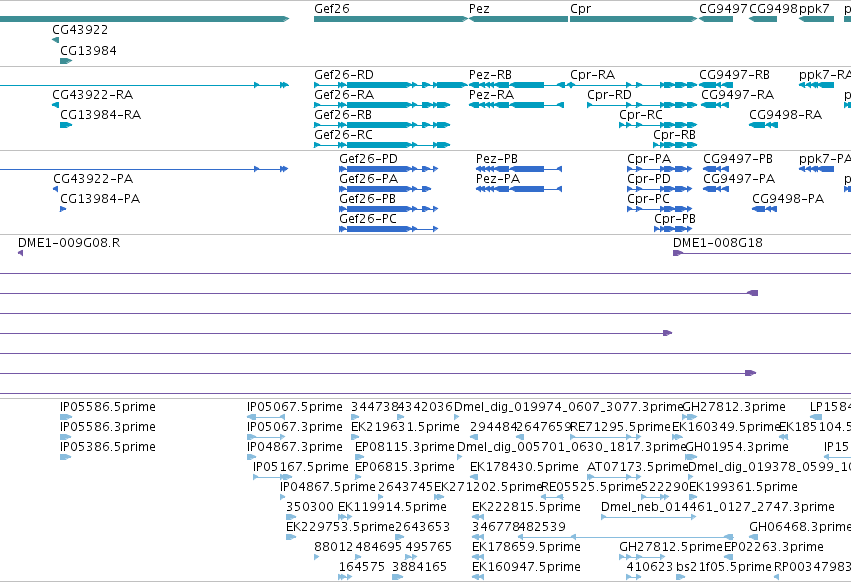Click the CG13984-RA transcript

pyautogui.click(x=66, y=125)
